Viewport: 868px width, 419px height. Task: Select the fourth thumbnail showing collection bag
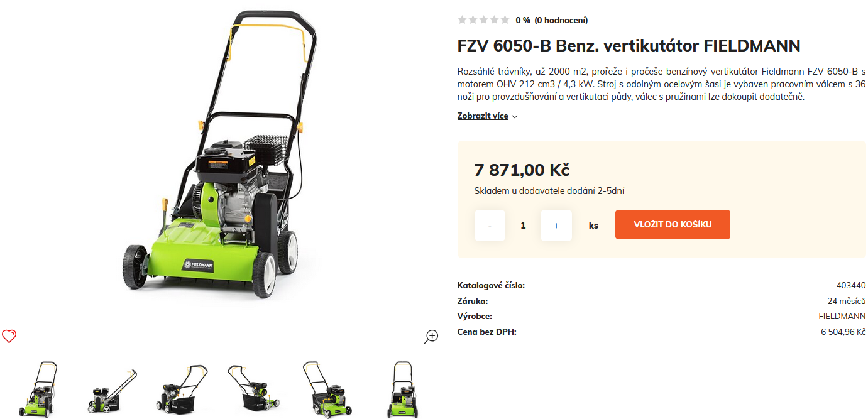(253, 389)
